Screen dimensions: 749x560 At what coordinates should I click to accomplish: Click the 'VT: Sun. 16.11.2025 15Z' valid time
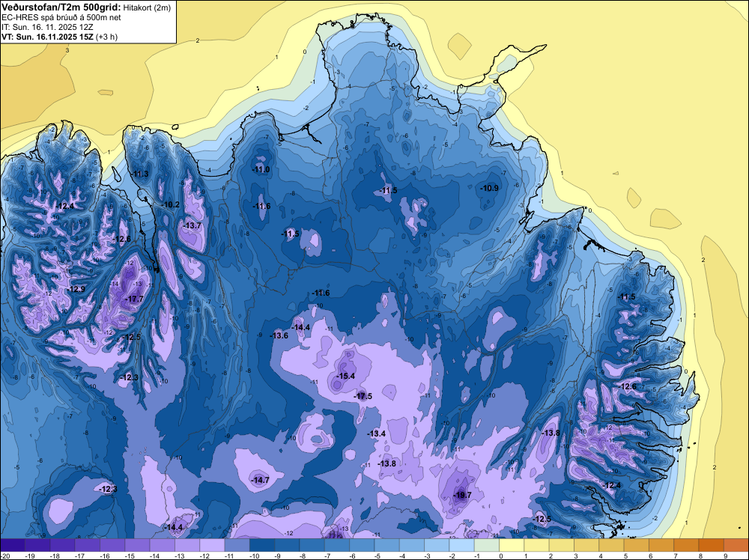[x=48, y=36]
